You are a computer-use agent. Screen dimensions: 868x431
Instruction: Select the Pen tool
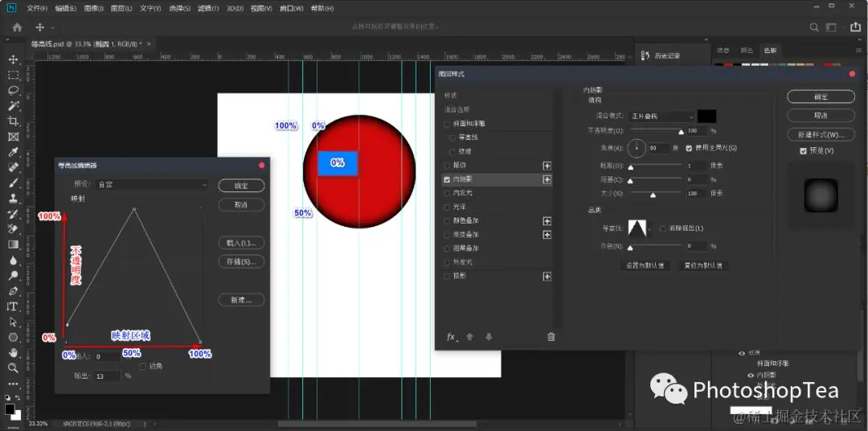pyautogui.click(x=14, y=291)
